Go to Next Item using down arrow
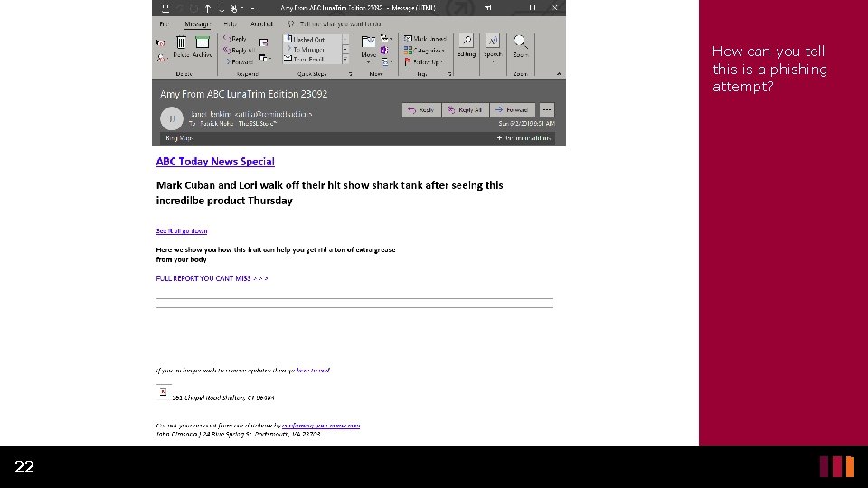This screenshot has height=488, width=868. [222, 8]
